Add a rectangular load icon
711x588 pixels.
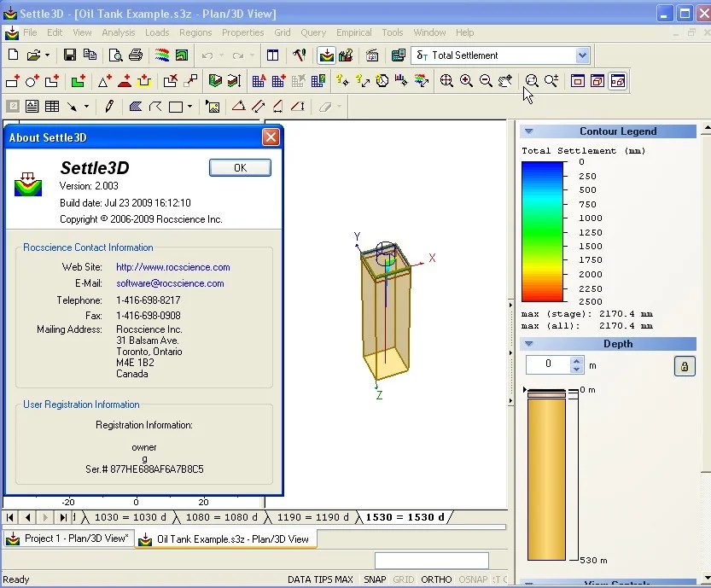pos(13,81)
